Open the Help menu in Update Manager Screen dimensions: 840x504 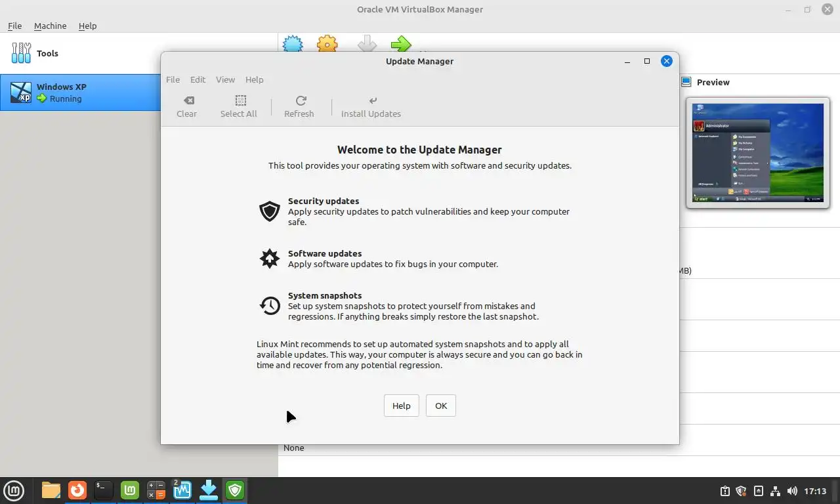point(254,79)
